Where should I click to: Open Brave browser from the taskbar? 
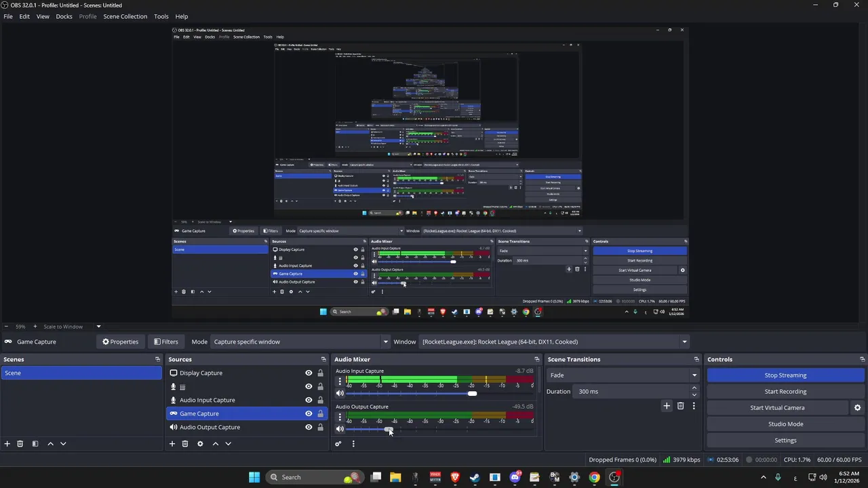tap(455, 477)
